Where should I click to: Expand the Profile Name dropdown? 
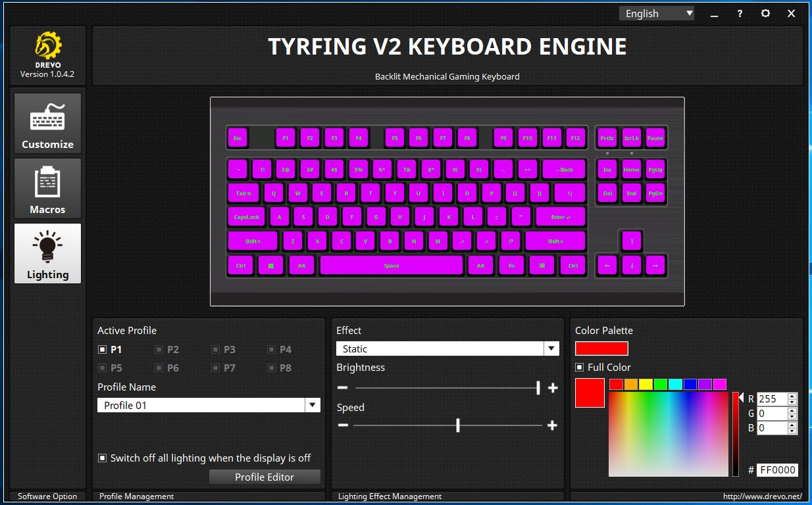point(313,405)
